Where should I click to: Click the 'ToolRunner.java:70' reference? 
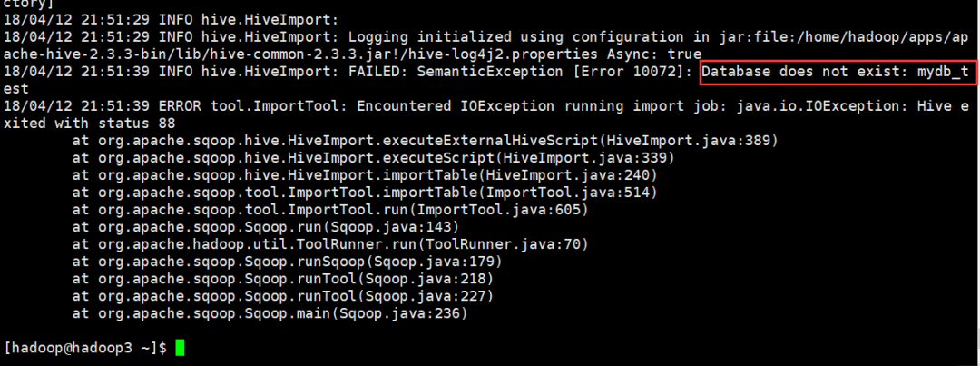pos(503,244)
